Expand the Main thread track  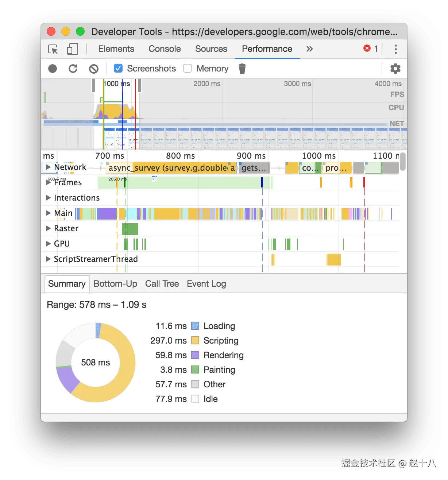[x=48, y=213]
